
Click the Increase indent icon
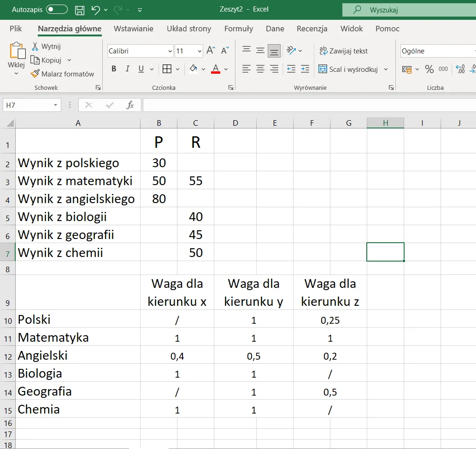pos(305,69)
